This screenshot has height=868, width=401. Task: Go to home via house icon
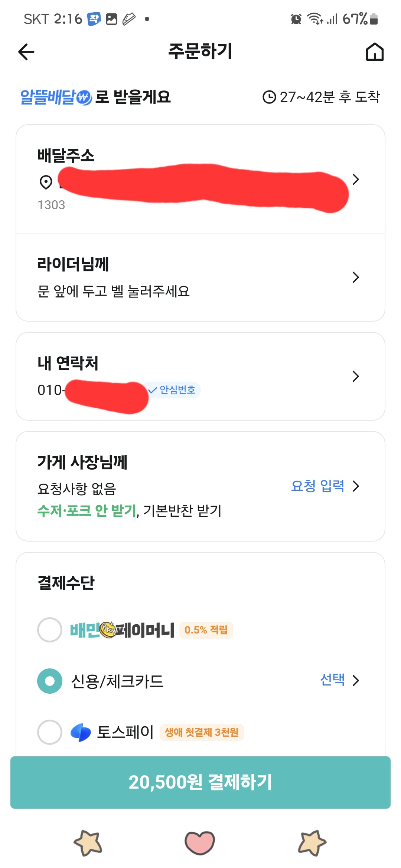pos(375,52)
